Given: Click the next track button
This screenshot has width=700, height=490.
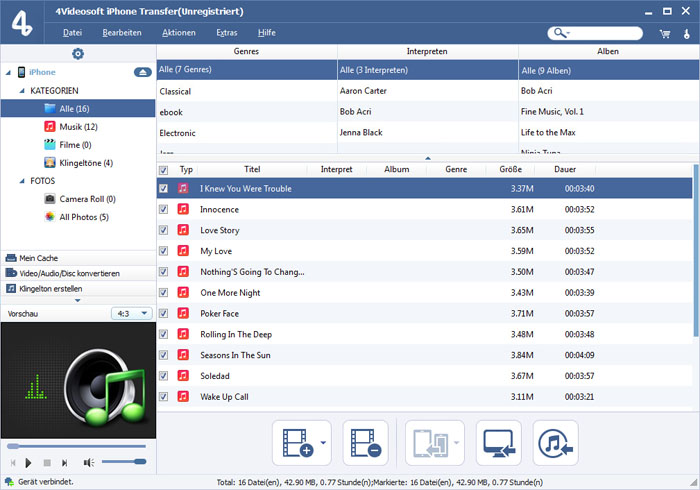Looking at the screenshot, I should (x=65, y=463).
